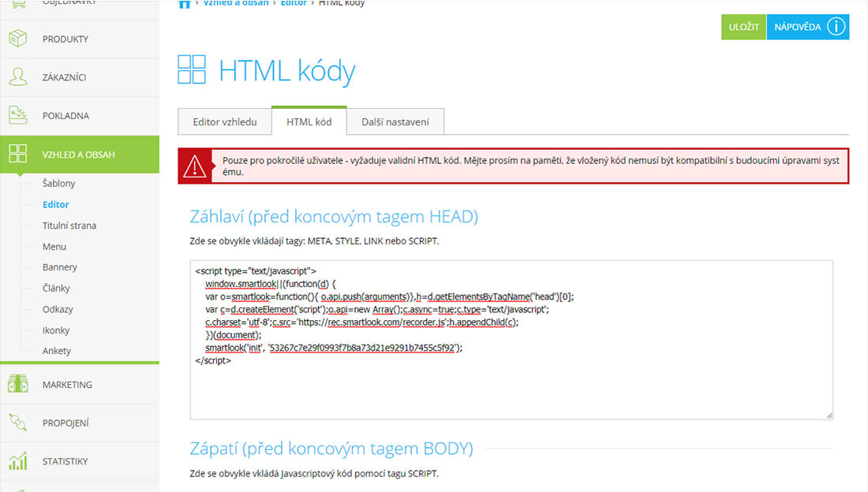Click the info icon beside Nápověda
The image size is (868, 492).
836,27
